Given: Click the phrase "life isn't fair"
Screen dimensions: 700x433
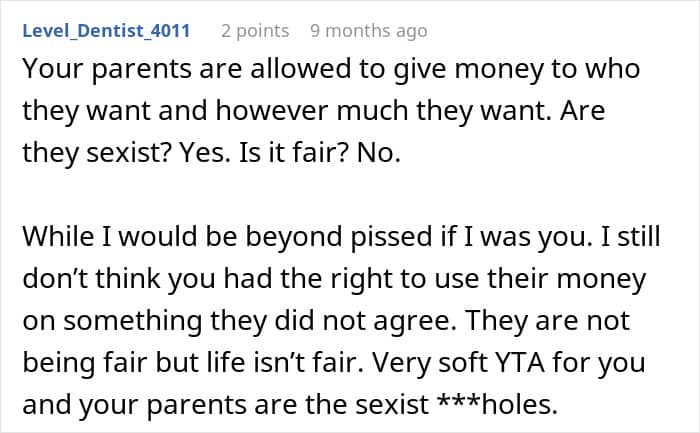Looking at the screenshot, I should tap(332, 360).
